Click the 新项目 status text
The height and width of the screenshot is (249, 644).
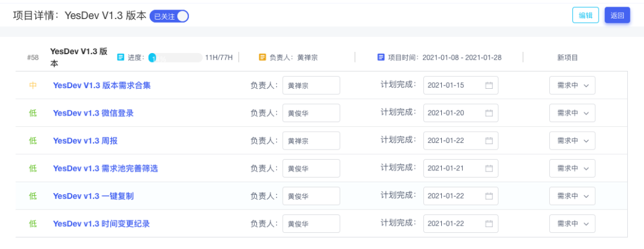(x=568, y=58)
